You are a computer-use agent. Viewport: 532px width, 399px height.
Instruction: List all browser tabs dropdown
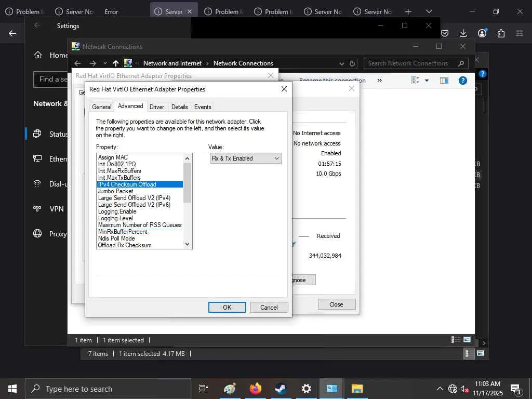pyautogui.click(x=429, y=11)
